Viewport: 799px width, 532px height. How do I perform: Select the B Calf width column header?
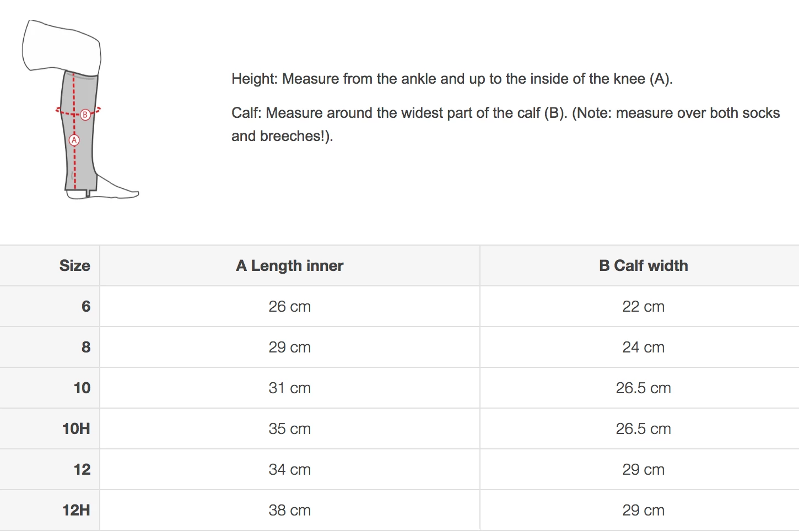point(643,265)
